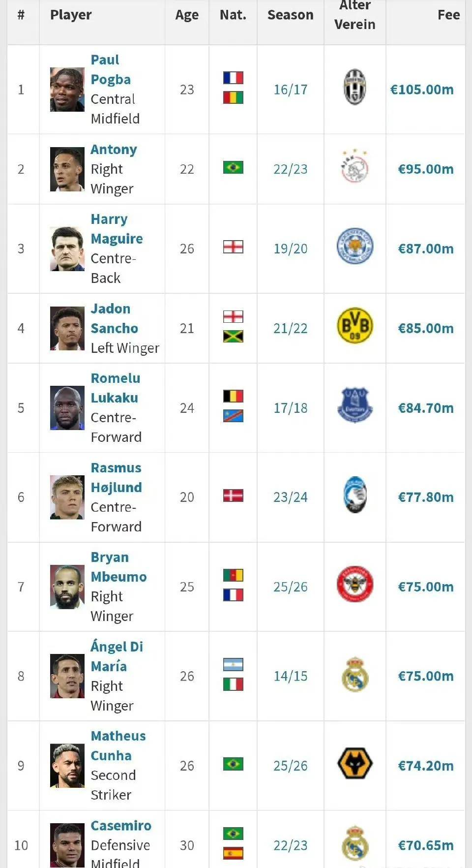Open the Ajax club logo

coord(354,167)
